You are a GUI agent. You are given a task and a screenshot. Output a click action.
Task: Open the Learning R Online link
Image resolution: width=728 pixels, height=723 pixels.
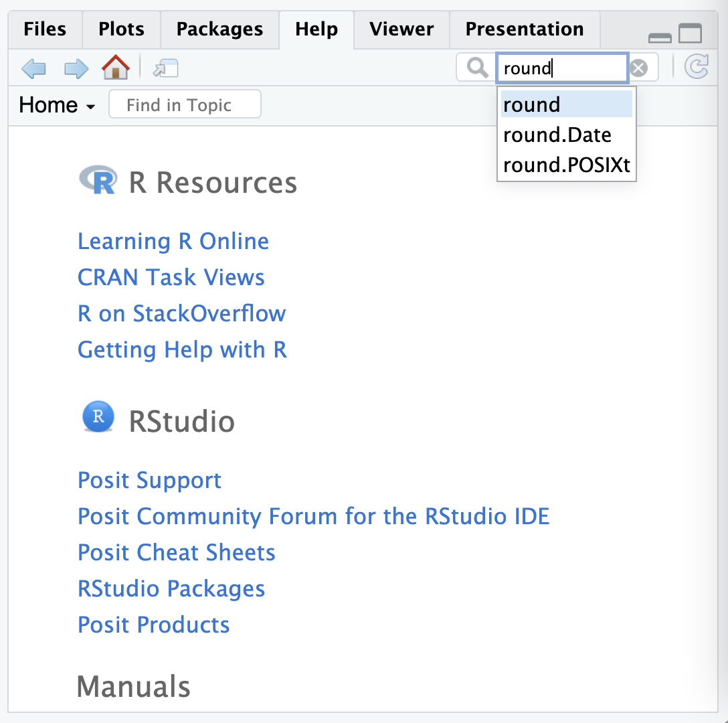click(x=173, y=241)
